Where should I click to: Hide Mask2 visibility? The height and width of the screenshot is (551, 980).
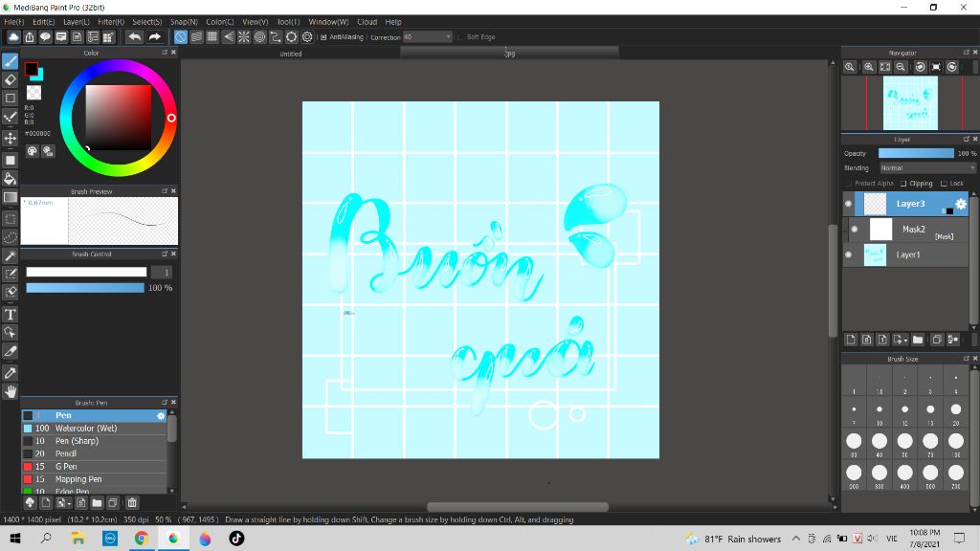(855, 230)
